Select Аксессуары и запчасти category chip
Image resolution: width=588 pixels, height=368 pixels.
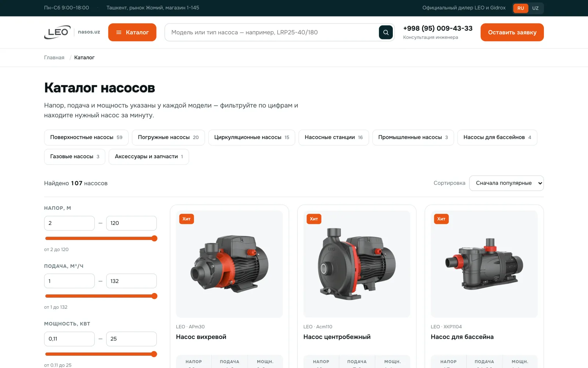point(149,157)
